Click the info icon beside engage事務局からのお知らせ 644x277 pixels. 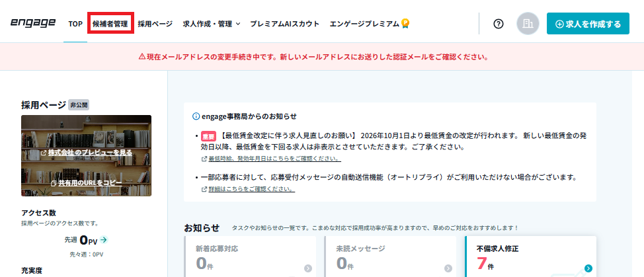(196, 116)
